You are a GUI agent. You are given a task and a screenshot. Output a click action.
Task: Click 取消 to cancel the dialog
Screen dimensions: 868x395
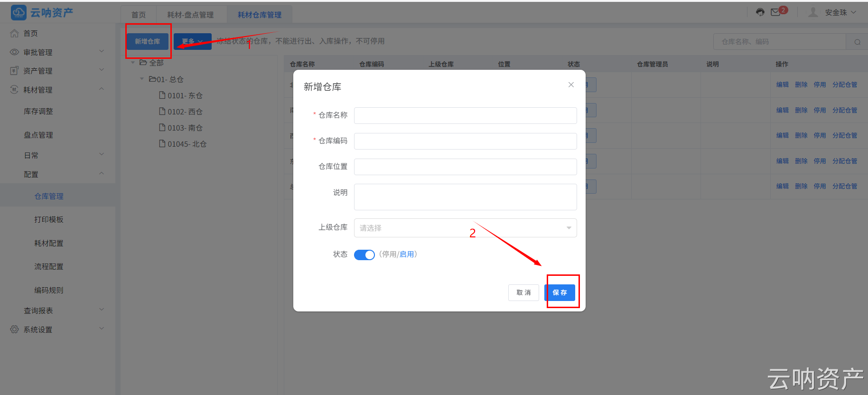tap(523, 292)
